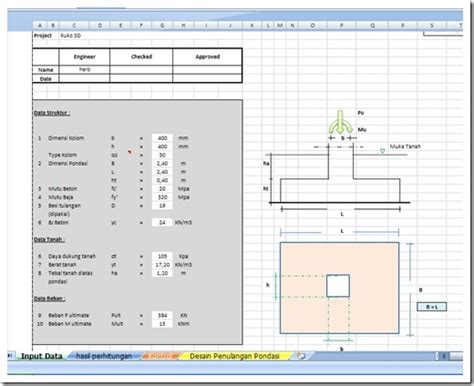474x386 pixels.
Task: Click the Berat tanah value 17,20
Action: click(x=162, y=265)
